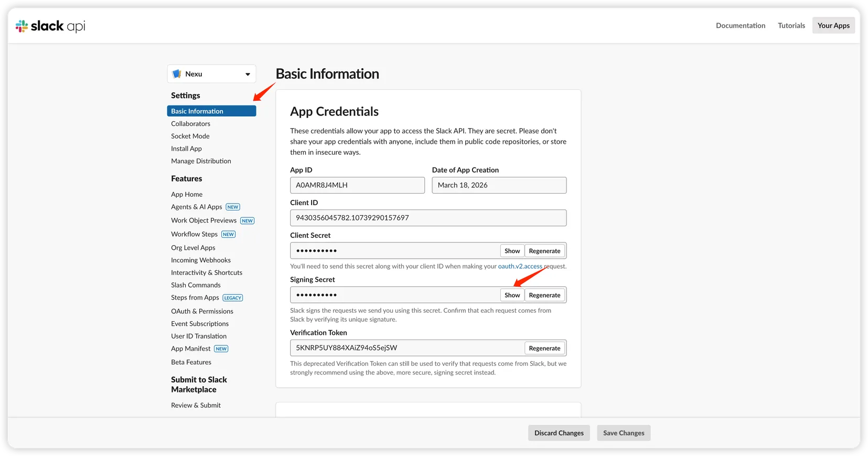Screen dimensions: 868x456
Task: Click the App ID field
Action: coord(357,185)
